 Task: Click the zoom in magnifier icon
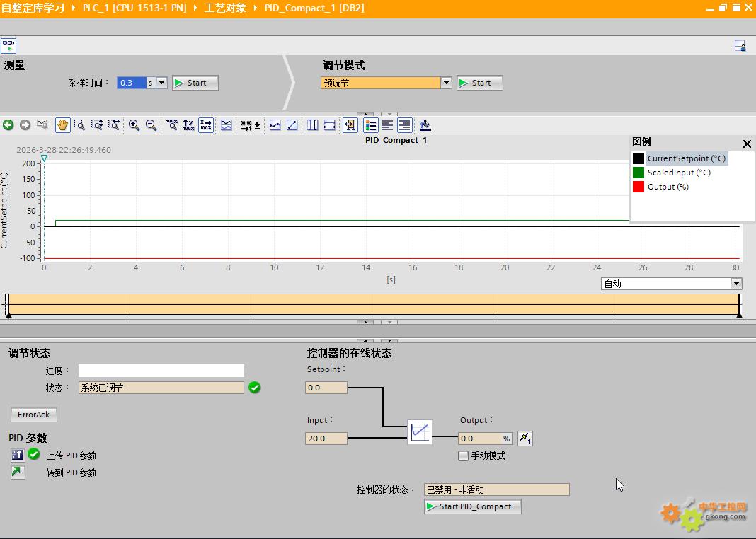134,125
